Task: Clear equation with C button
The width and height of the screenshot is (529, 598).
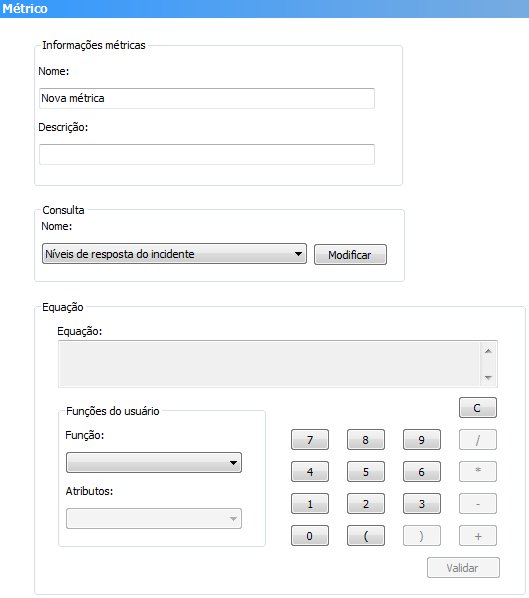Action: (x=478, y=408)
